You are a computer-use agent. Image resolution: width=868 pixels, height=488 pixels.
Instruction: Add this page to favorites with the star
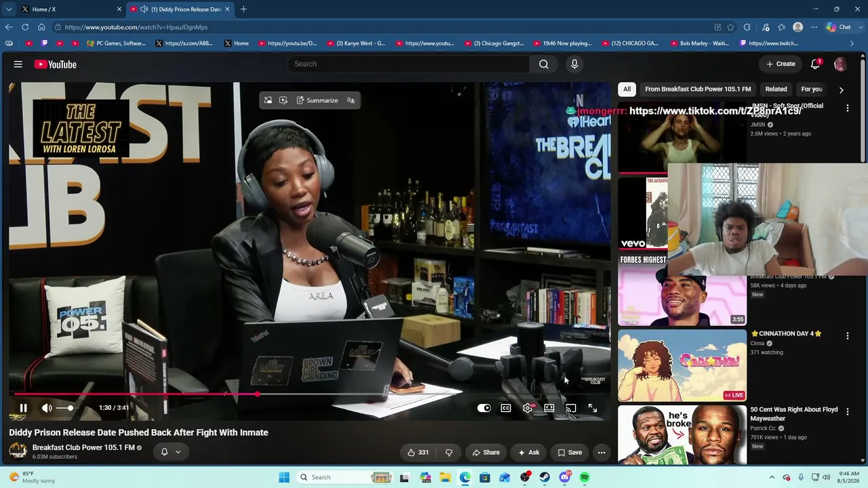(x=730, y=27)
